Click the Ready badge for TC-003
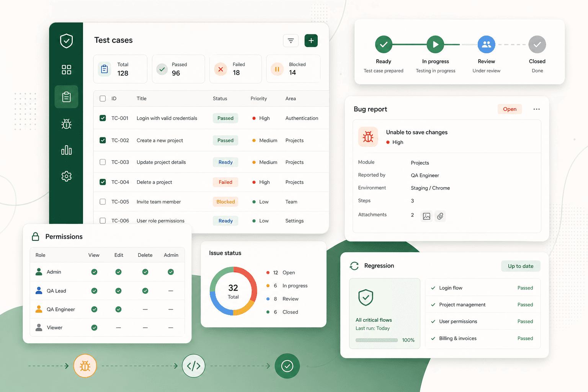This screenshot has width=588, height=392. click(x=225, y=162)
